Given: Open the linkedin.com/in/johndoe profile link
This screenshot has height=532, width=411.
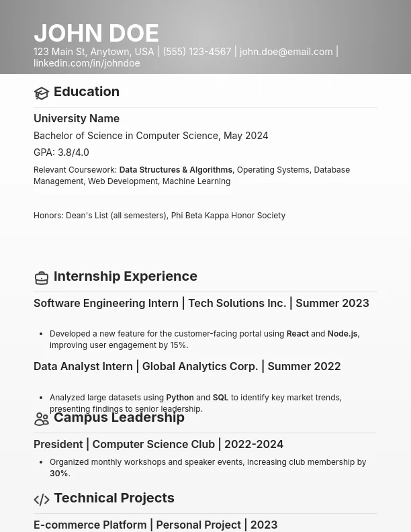Looking at the screenshot, I should pyautogui.click(x=87, y=63).
